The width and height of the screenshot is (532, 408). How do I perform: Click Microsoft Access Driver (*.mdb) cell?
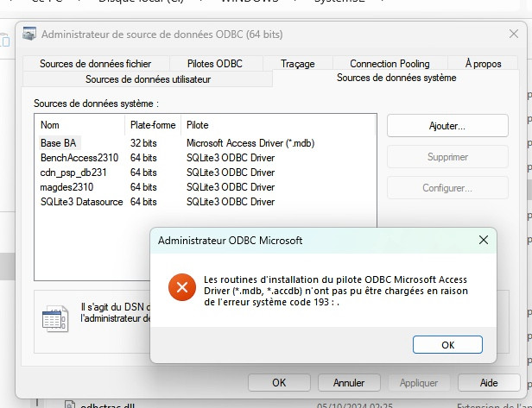pyautogui.click(x=250, y=143)
